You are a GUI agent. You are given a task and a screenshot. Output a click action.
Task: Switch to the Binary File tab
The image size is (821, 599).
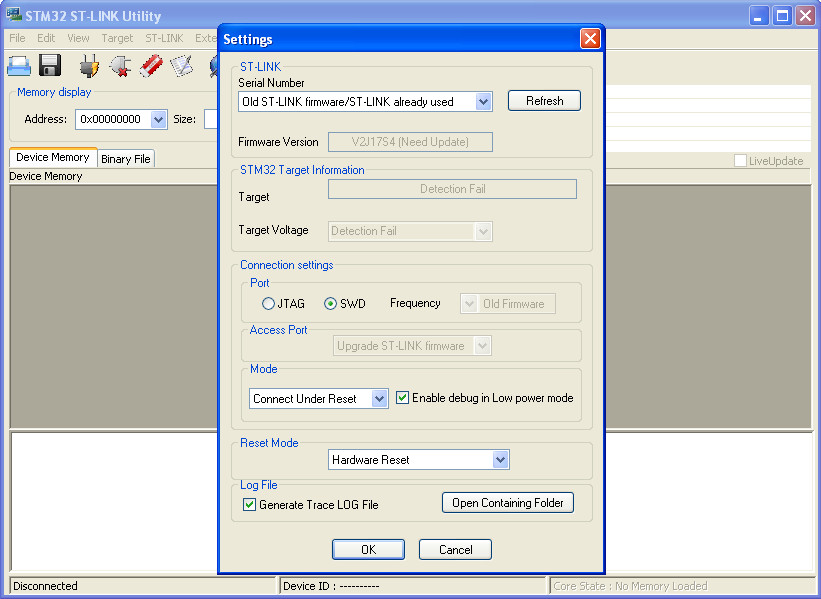click(126, 159)
